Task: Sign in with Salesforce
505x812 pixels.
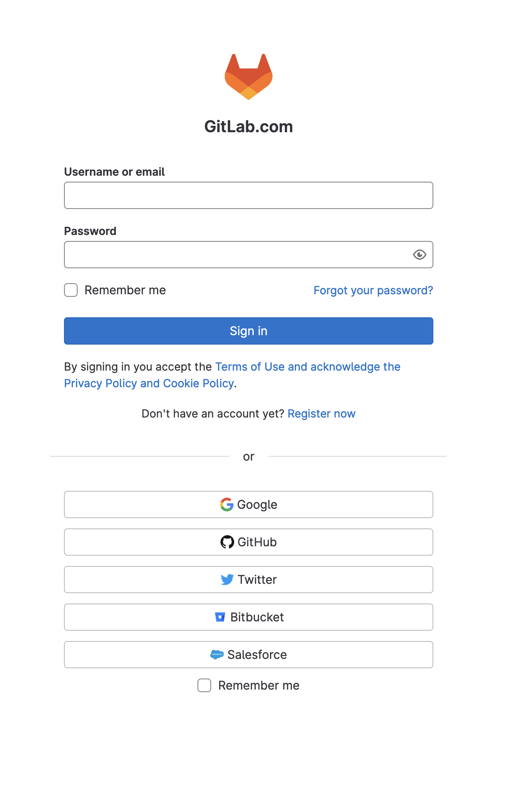Action: 249,654
